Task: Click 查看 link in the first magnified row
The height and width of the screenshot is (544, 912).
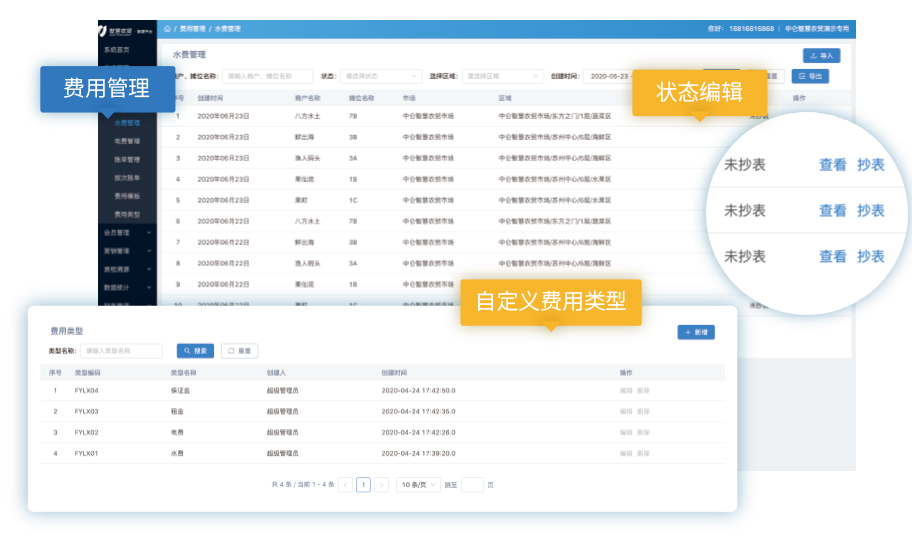Action: 832,165
